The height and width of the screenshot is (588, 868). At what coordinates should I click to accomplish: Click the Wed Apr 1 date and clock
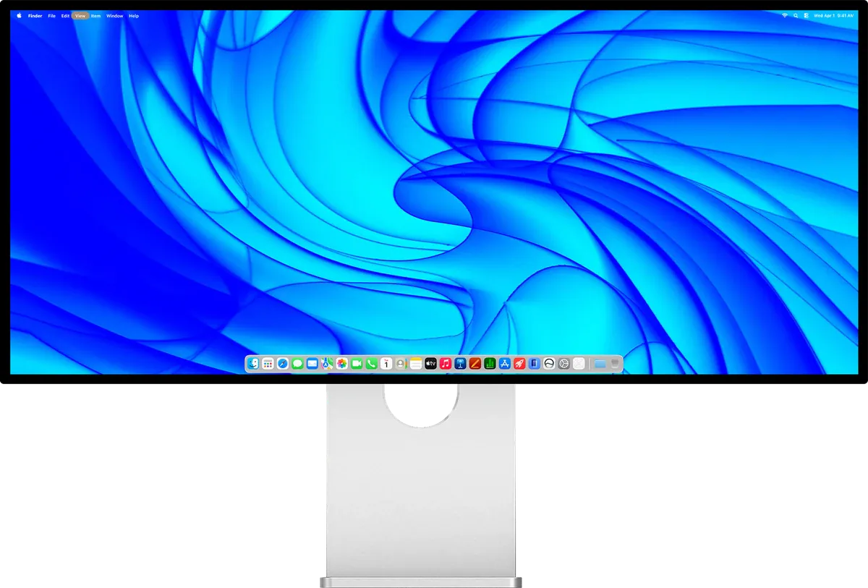coord(833,15)
